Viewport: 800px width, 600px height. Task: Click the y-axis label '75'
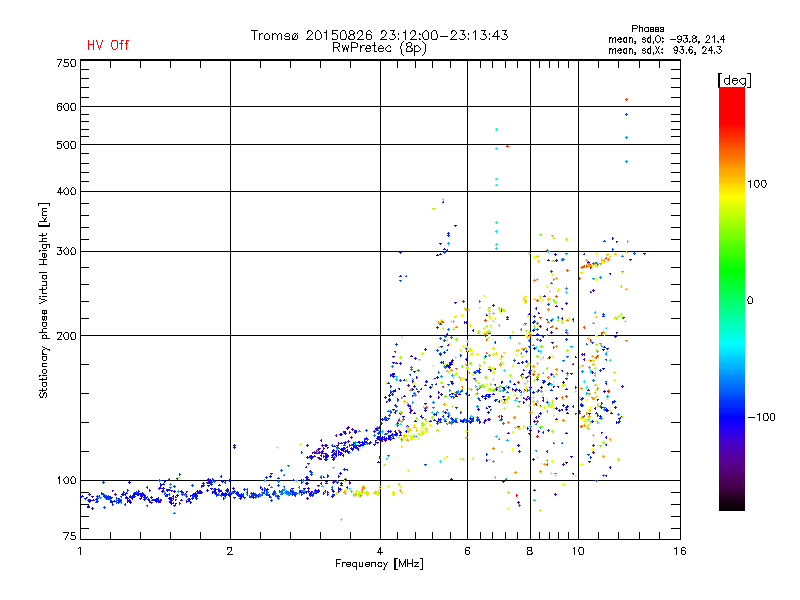[70, 536]
